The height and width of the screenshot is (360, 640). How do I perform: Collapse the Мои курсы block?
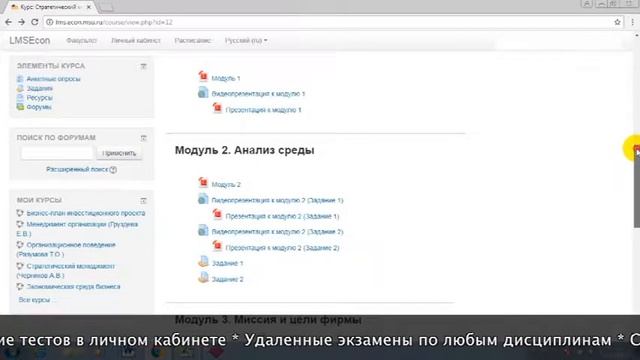click(x=143, y=200)
